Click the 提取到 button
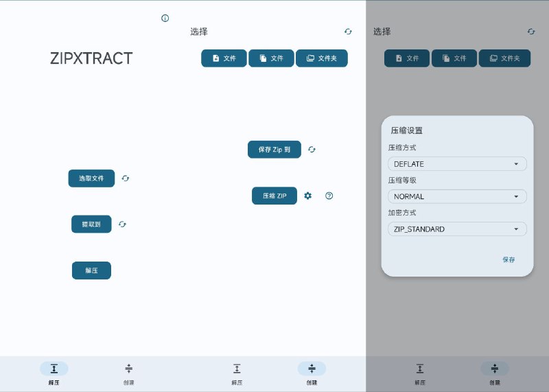The width and height of the screenshot is (549, 392). tap(91, 224)
